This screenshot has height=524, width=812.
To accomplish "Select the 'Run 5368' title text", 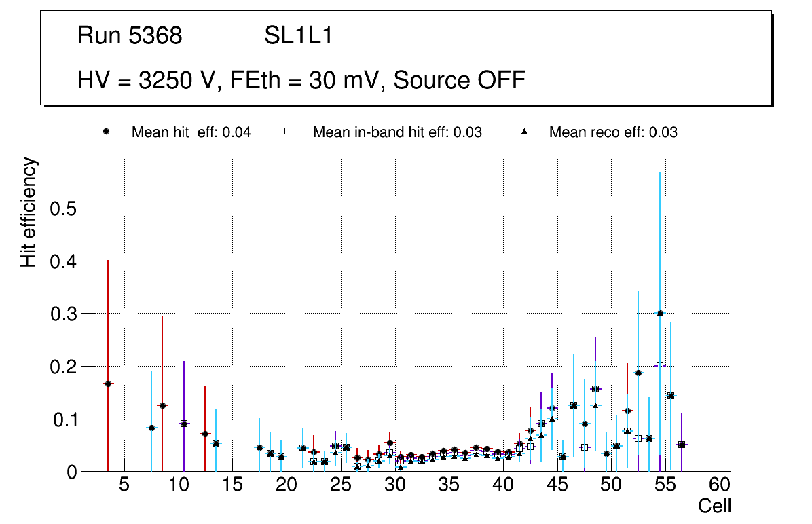I will (130, 36).
